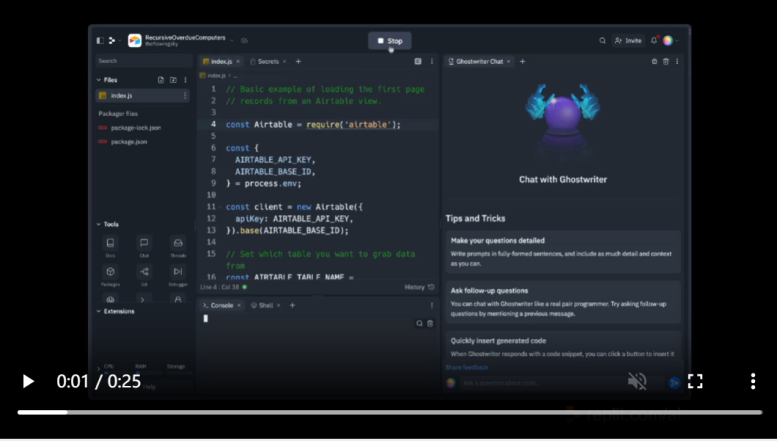Screen dimensions: 777x441
Task: Click the new file icon in Files
Action: pyautogui.click(x=161, y=80)
